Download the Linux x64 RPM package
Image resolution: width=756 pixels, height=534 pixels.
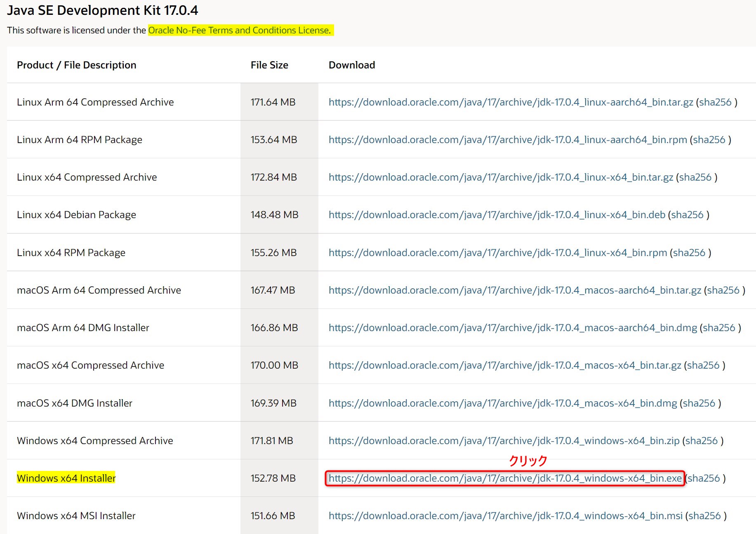tap(497, 253)
